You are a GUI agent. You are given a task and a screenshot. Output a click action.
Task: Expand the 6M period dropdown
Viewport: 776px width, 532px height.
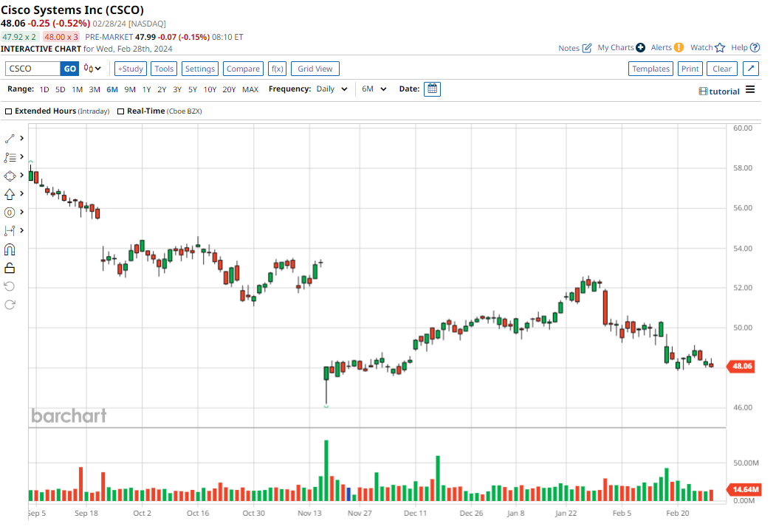click(x=374, y=89)
